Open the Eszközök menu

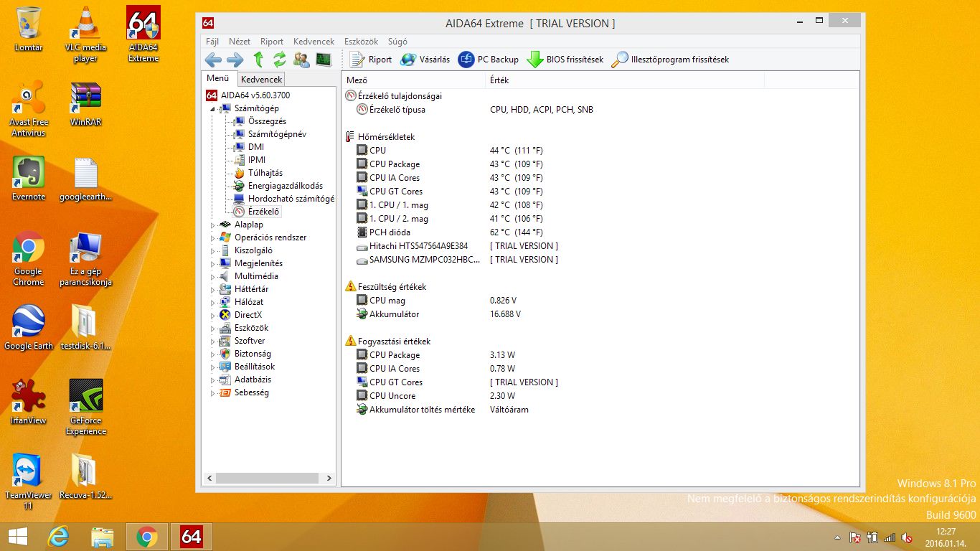click(361, 42)
